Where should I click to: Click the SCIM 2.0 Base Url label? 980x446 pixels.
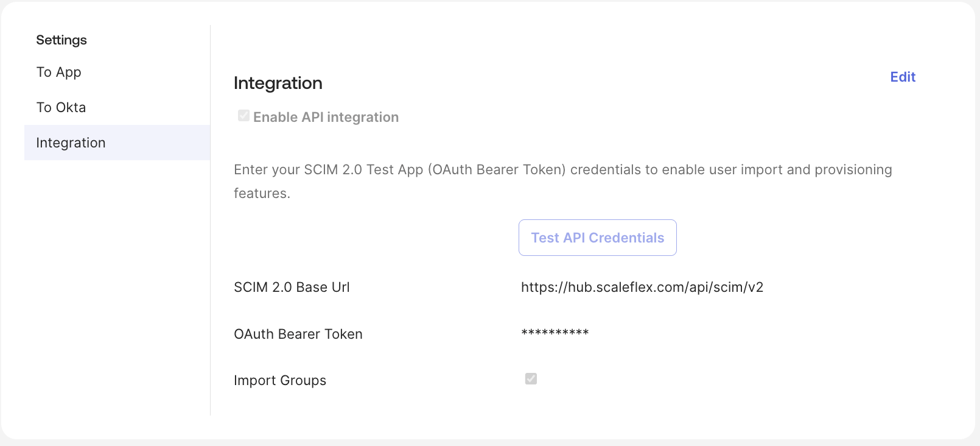point(292,287)
